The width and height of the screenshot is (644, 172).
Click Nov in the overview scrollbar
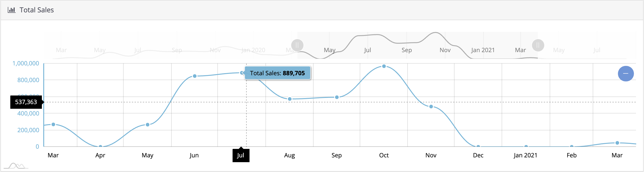point(445,50)
